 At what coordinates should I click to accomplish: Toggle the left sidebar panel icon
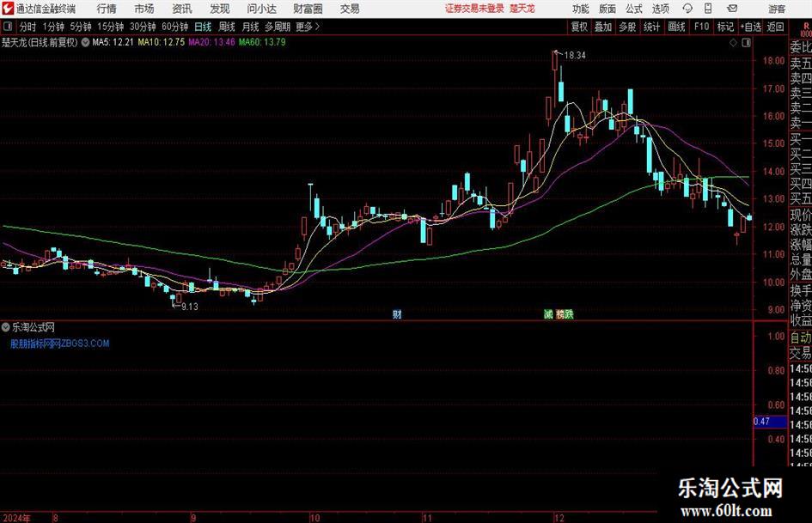tap(8, 27)
